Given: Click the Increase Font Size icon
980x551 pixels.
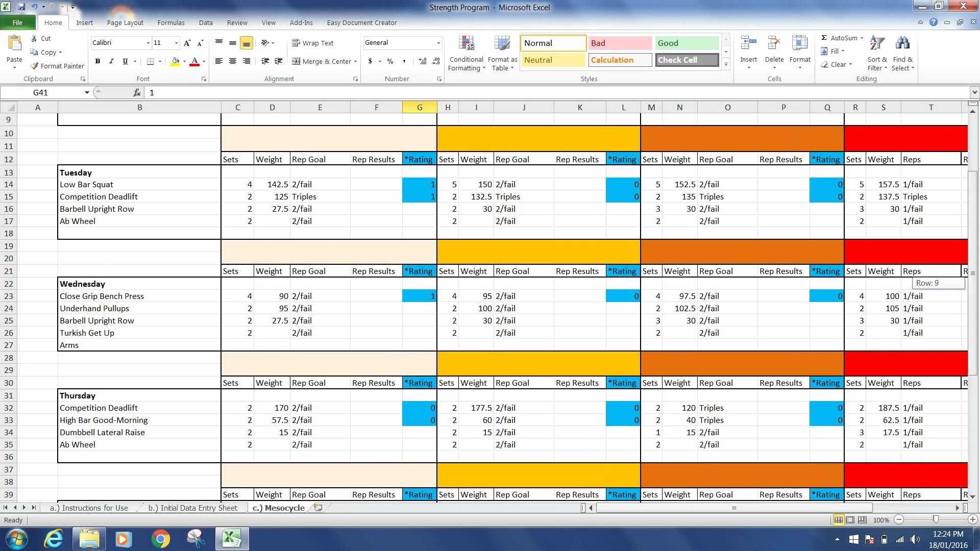Looking at the screenshot, I should coord(187,43).
